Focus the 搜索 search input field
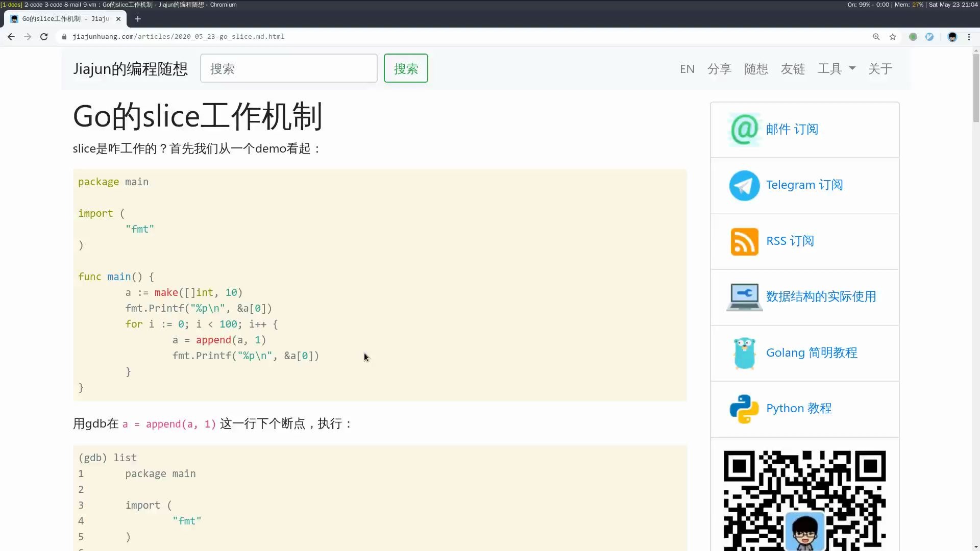 click(x=289, y=68)
